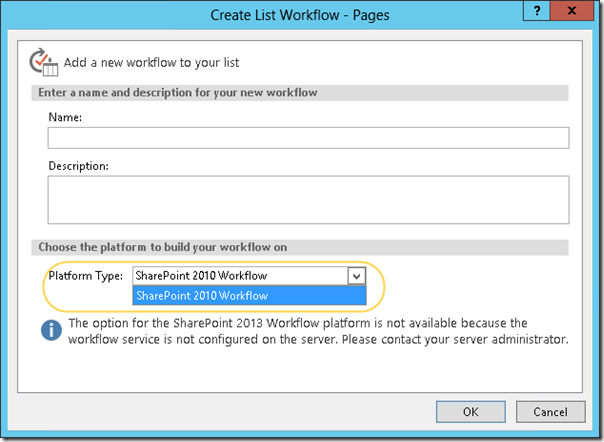Screen dimensions: 604x442
Task: Click the 'Platform Type:' label
Action: tap(86, 276)
